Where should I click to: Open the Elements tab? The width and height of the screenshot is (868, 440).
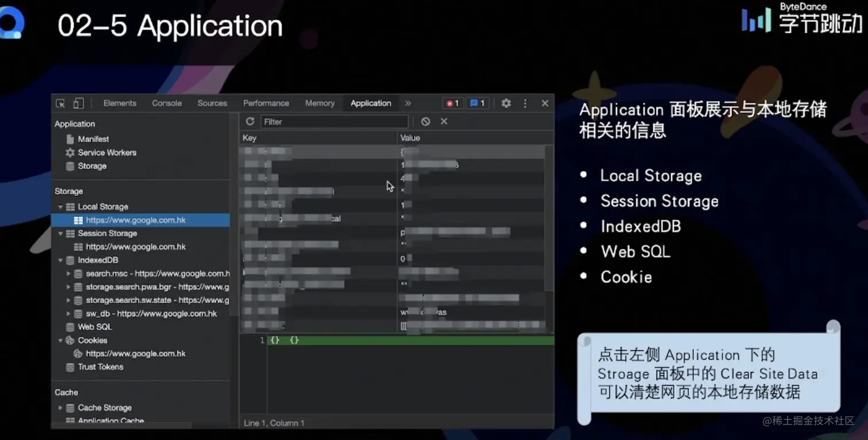point(120,103)
